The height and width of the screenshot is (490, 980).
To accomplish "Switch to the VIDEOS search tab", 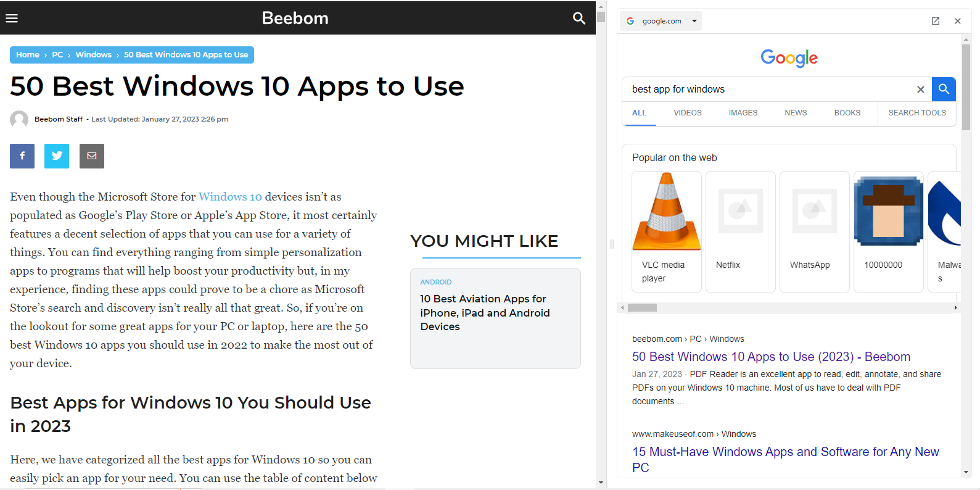I will coord(688,113).
